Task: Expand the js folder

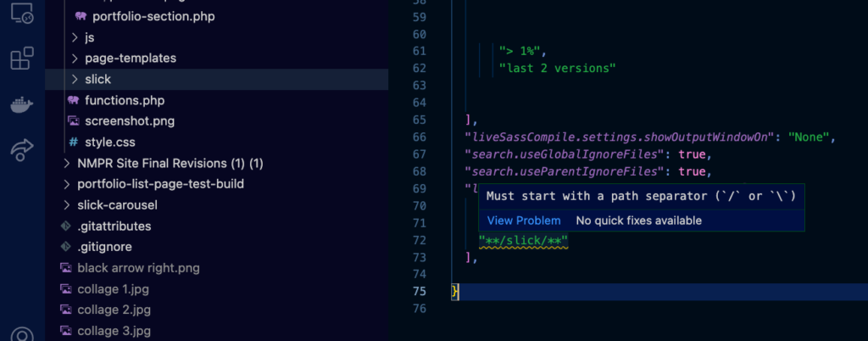Action: click(74, 37)
